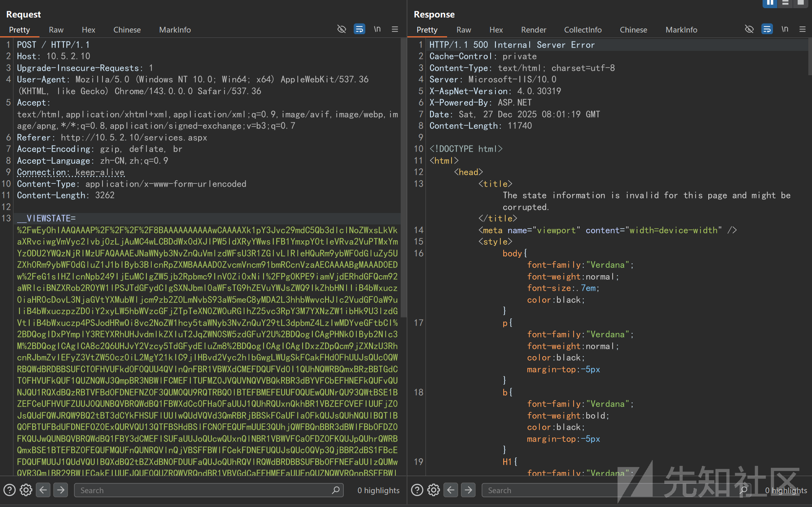Toggle word wrap icon in Request panel
Viewport: 812px width, 507px height.
(x=360, y=29)
